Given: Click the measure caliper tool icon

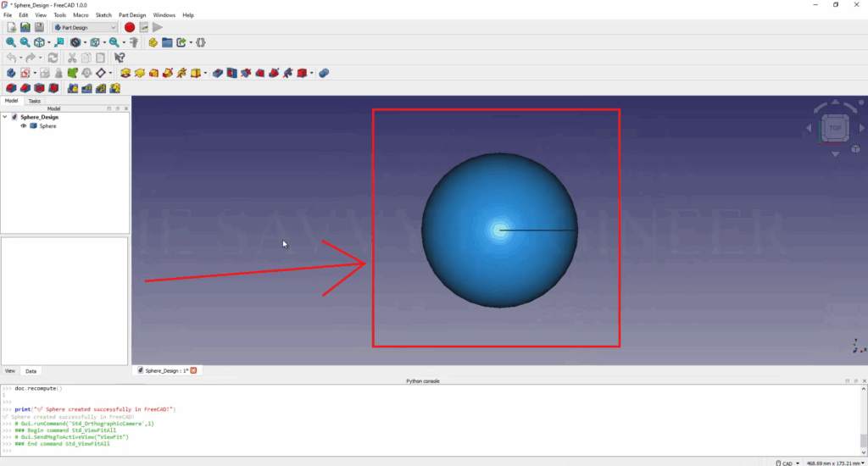Looking at the screenshot, I should coord(134,42).
